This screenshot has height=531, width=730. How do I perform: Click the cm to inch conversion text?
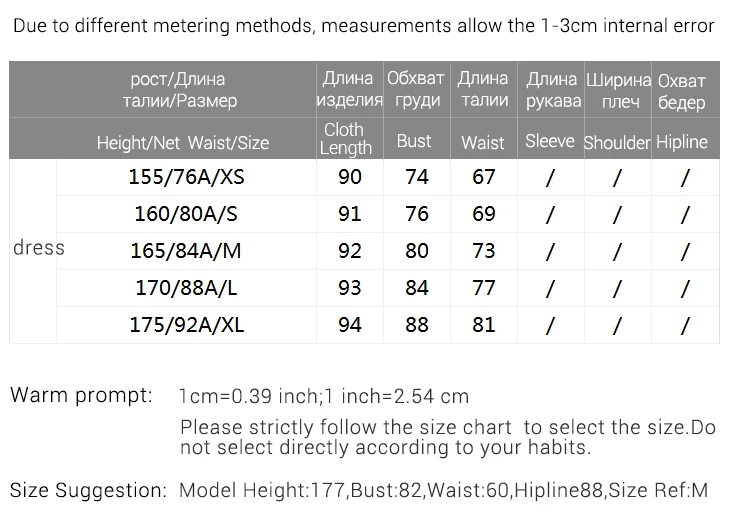[324, 397]
